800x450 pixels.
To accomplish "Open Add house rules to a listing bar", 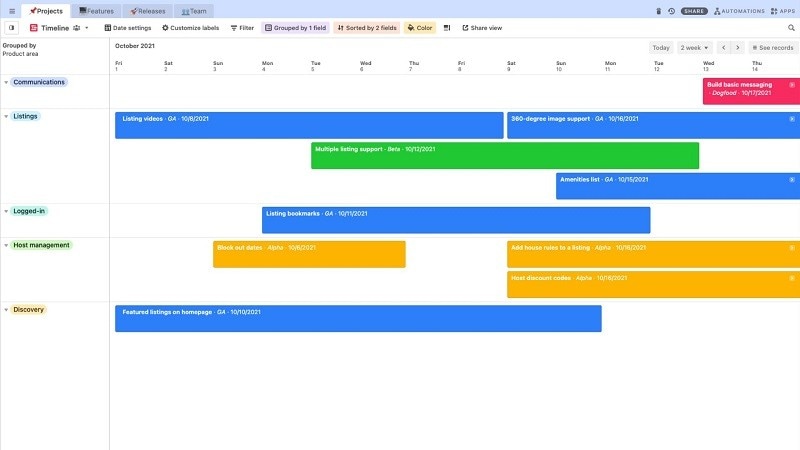I will click(x=653, y=255).
